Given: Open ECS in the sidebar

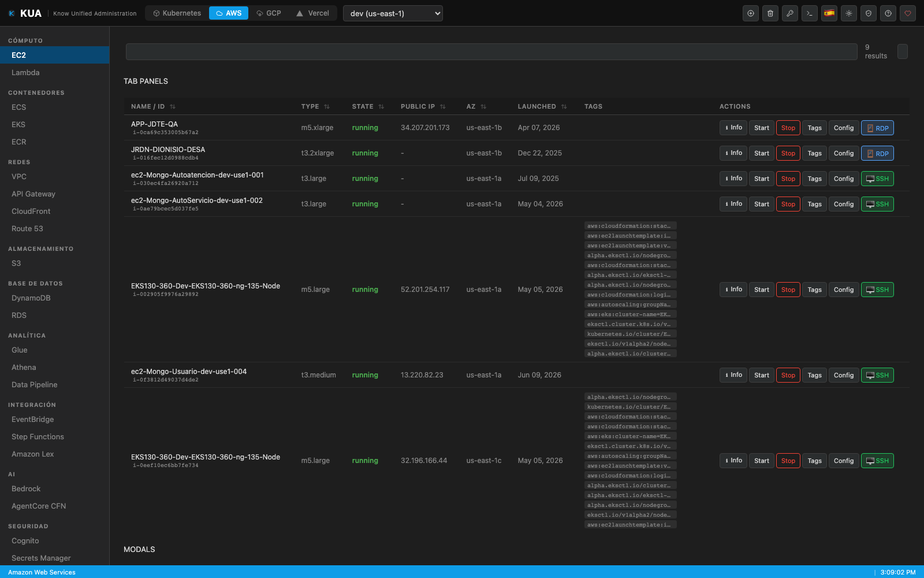Looking at the screenshot, I should coord(54,107).
